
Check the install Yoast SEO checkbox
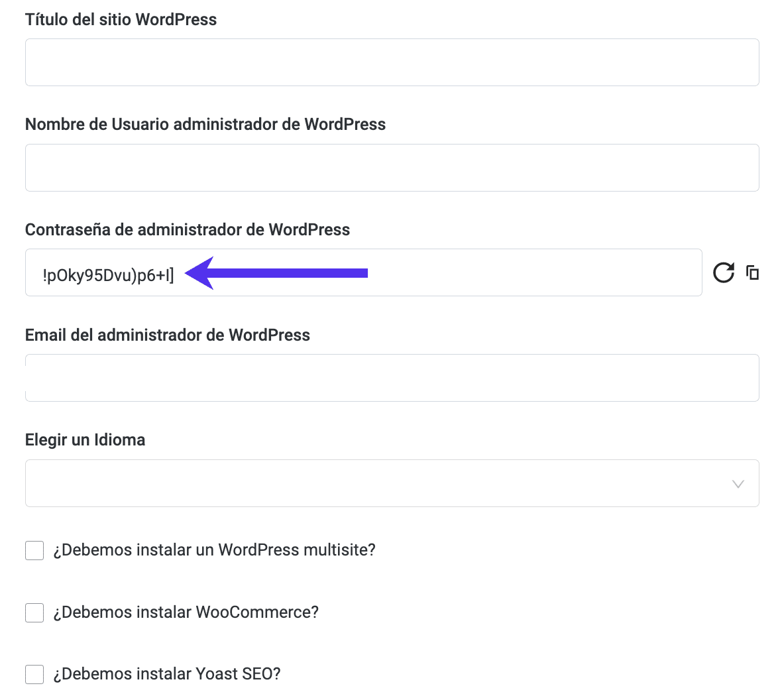pos(34,674)
